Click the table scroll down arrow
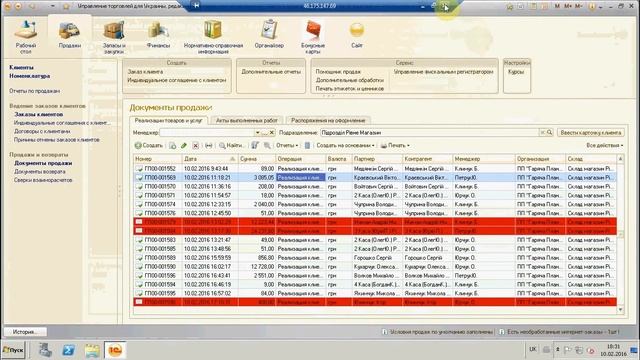This screenshot has width=640, height=360. 620,310
